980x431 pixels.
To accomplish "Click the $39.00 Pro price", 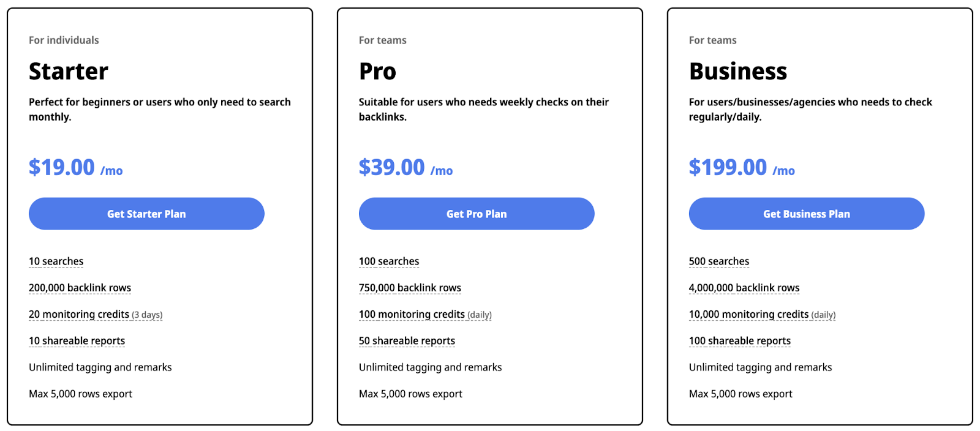I will pyautogui.click(x=391, y=166).
